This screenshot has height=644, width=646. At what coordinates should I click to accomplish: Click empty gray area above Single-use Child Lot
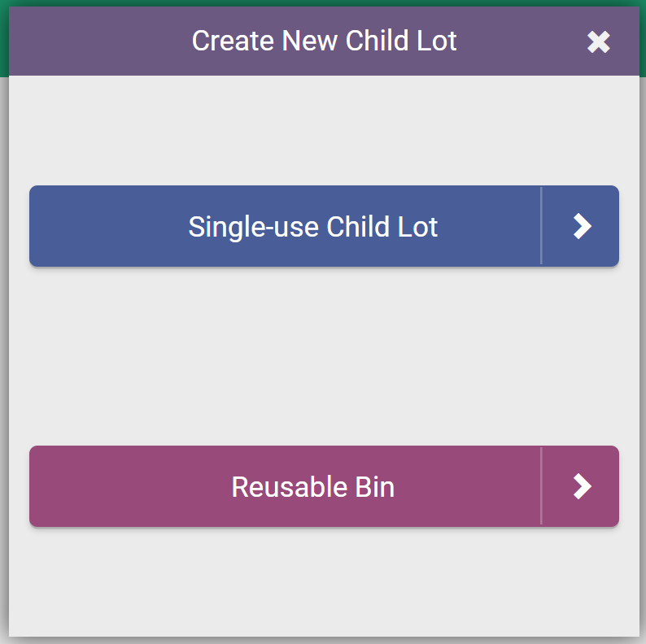324,130
